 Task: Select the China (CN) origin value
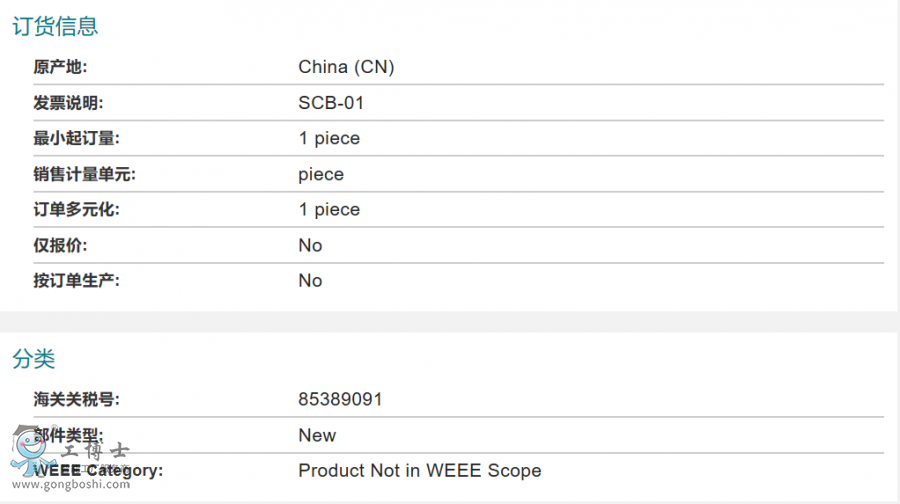click(346, 67)
